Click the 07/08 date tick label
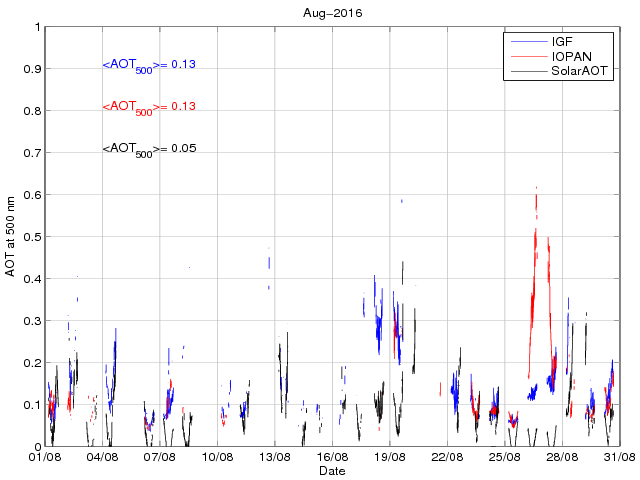The image size is (640, 480). coord(160,457)
